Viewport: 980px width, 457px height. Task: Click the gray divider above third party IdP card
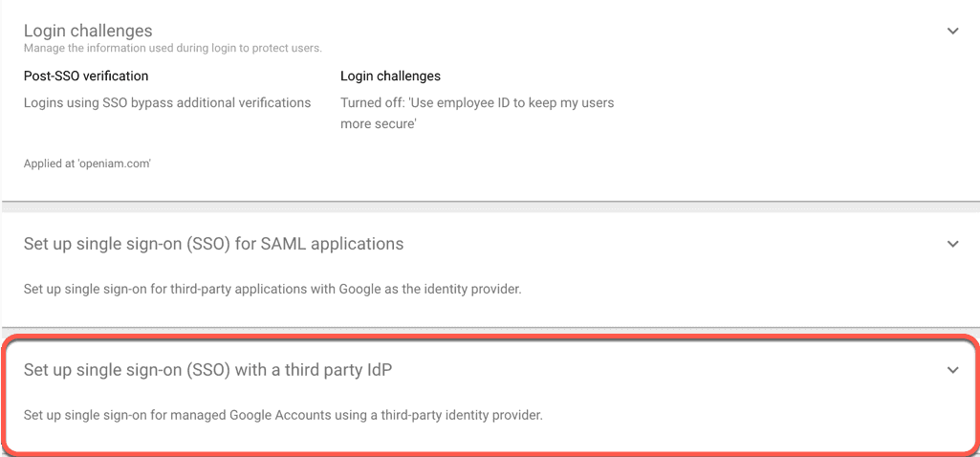coord(490,331)
